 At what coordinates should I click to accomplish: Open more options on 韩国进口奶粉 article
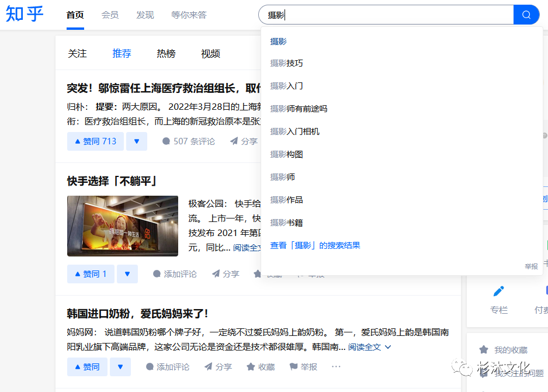pos(336,366)
